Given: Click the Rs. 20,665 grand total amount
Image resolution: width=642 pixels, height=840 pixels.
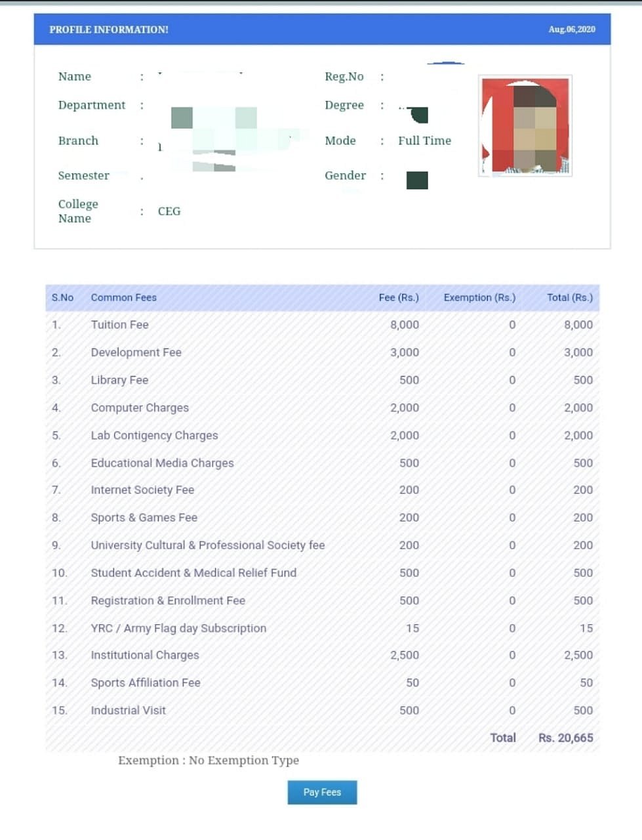Looking at the screenshot, I should click(565, 738).
